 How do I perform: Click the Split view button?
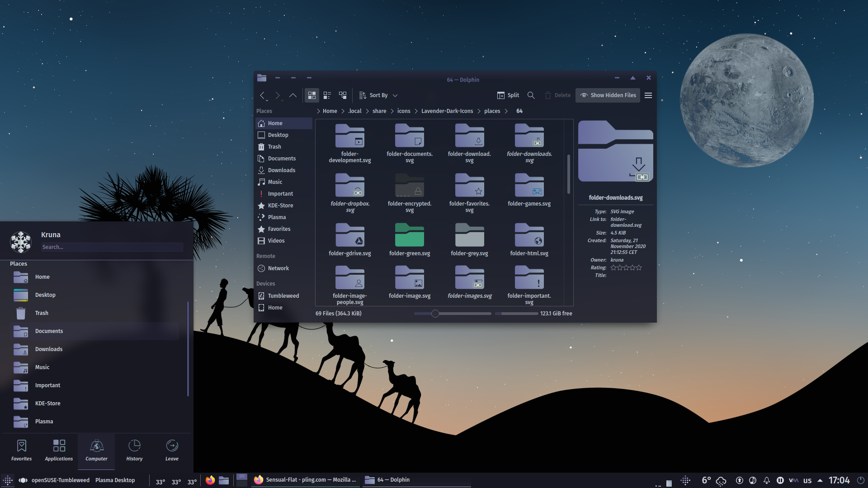point(508,95)
